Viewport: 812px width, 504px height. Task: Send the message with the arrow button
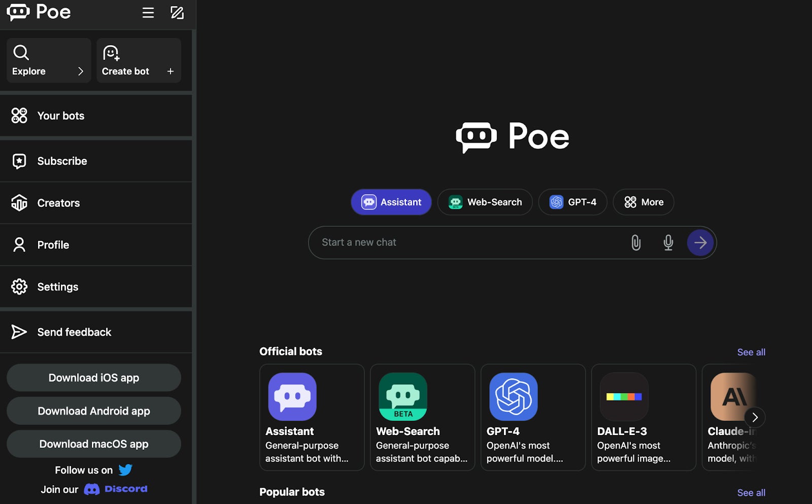tap(700, 243)
